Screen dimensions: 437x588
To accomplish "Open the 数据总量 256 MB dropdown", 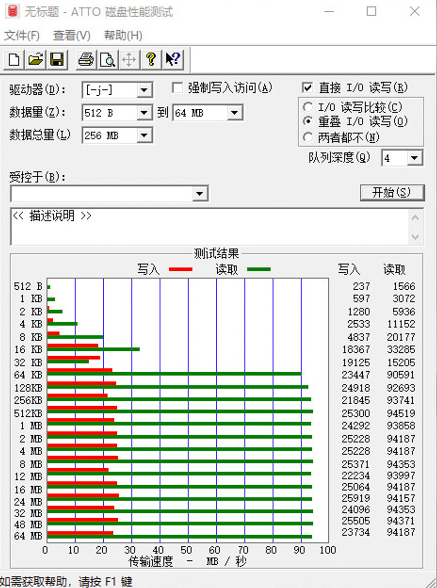I will pyautogui.click(x=144, y=135).
